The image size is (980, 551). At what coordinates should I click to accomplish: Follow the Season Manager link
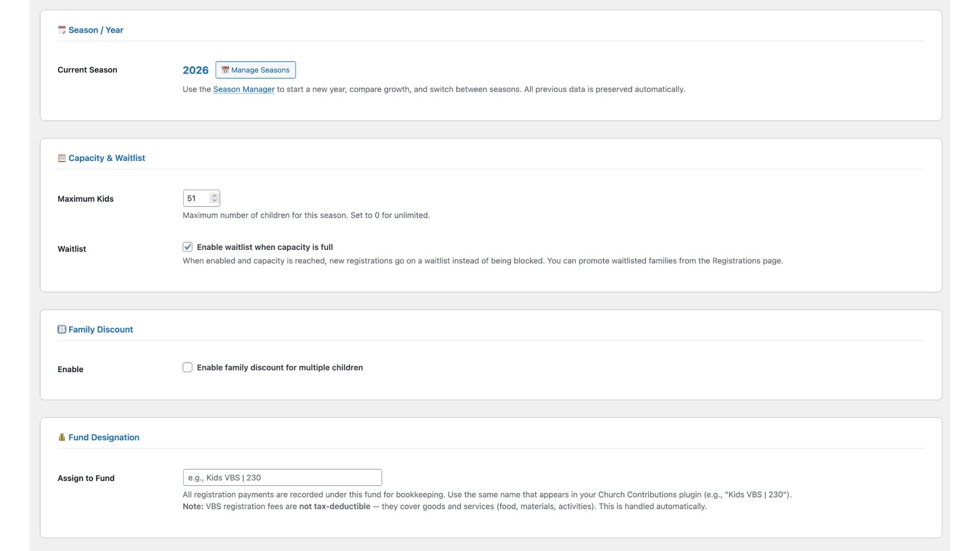[x=243, y=89]
